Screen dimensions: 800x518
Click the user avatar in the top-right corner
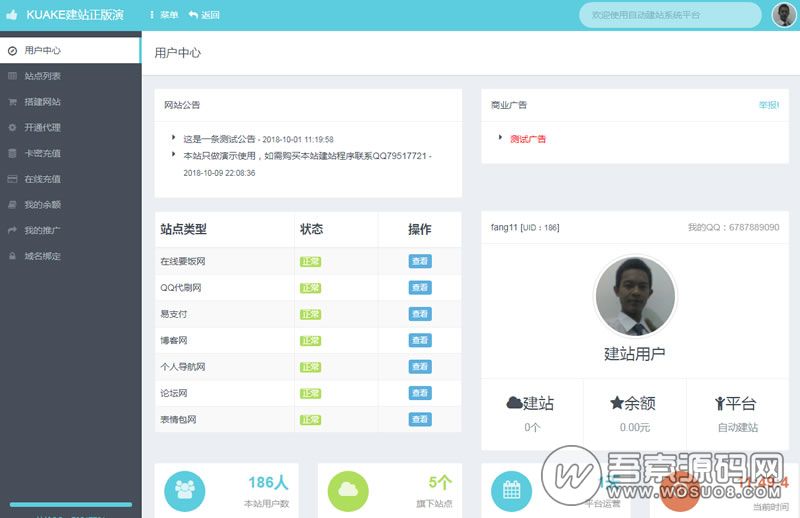pyautogui.click(x=784, y=15)
